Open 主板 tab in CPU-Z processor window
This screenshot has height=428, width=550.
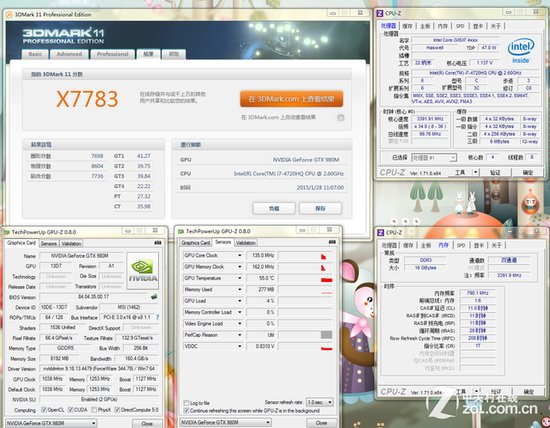click(425, 26)
